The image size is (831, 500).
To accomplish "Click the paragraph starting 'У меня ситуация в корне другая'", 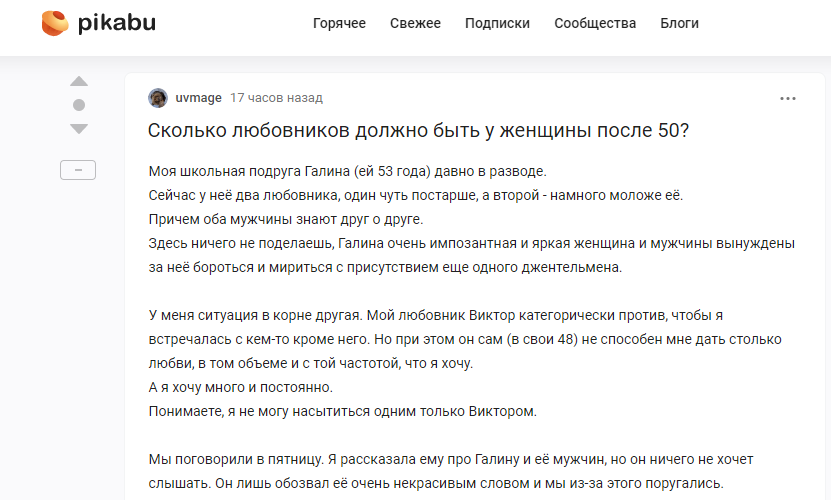I will (x=465, y=339).
